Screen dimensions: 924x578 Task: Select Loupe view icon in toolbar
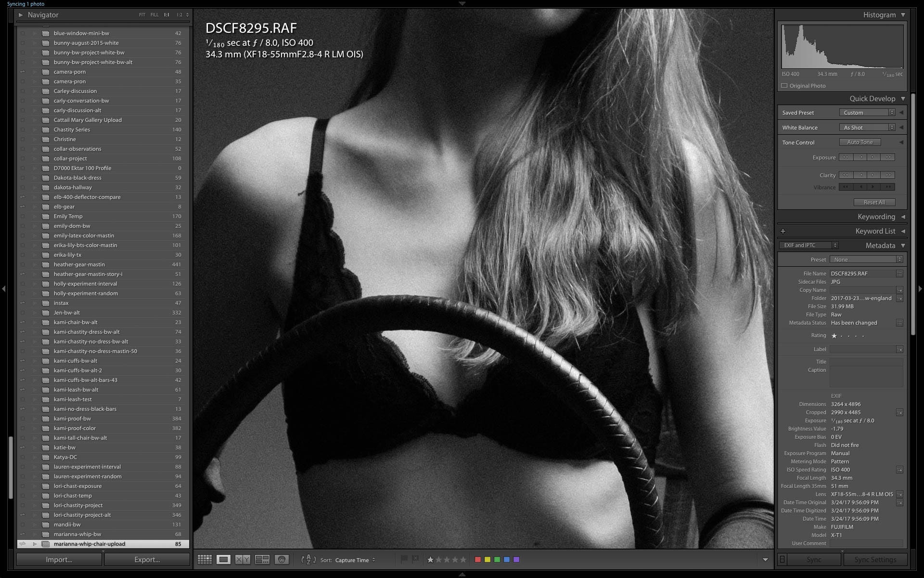[223, 559]
